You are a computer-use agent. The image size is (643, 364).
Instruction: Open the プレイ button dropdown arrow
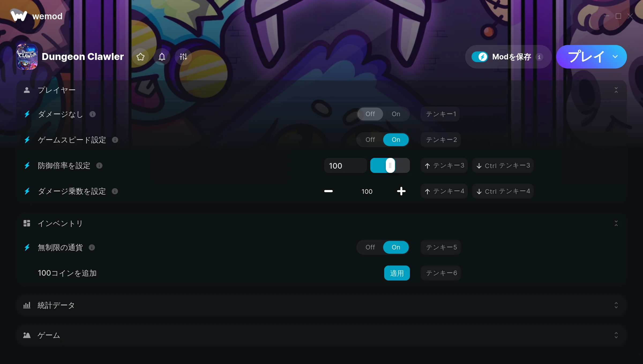point(615,57)
